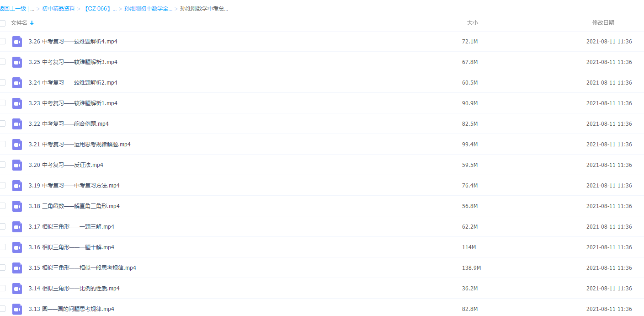Click video icon for 3.26 较难题解析4.mp4
The height and width of the screenshot is (316, 644).
click(x=17, y=42)
